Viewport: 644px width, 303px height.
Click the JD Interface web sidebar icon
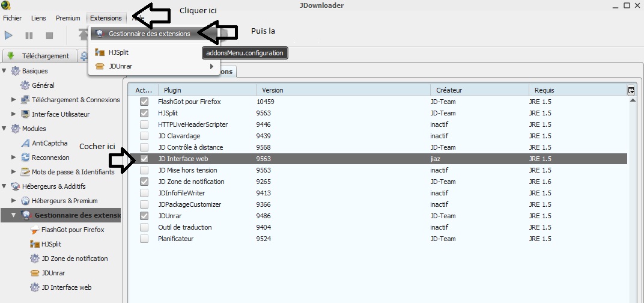[x=35, y=287]
